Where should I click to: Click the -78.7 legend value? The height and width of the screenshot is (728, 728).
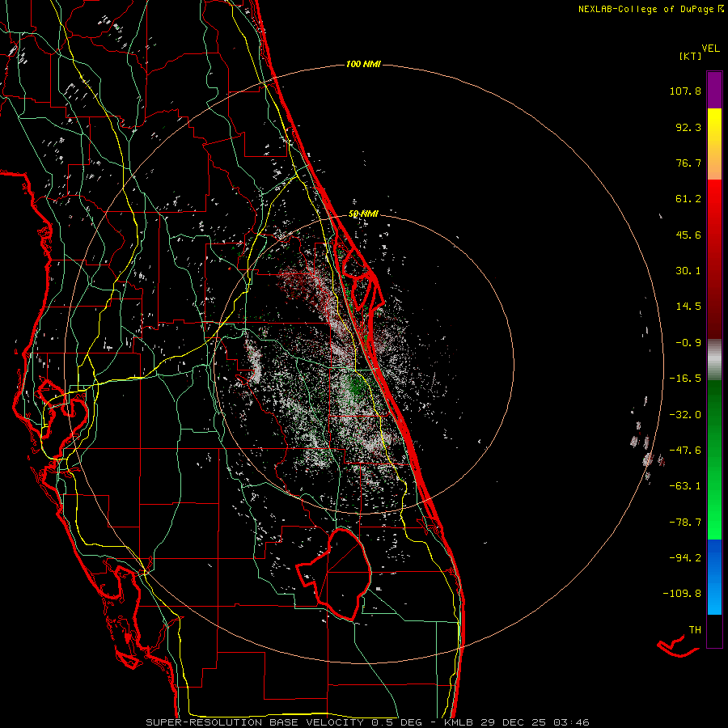tap(685, 523)
